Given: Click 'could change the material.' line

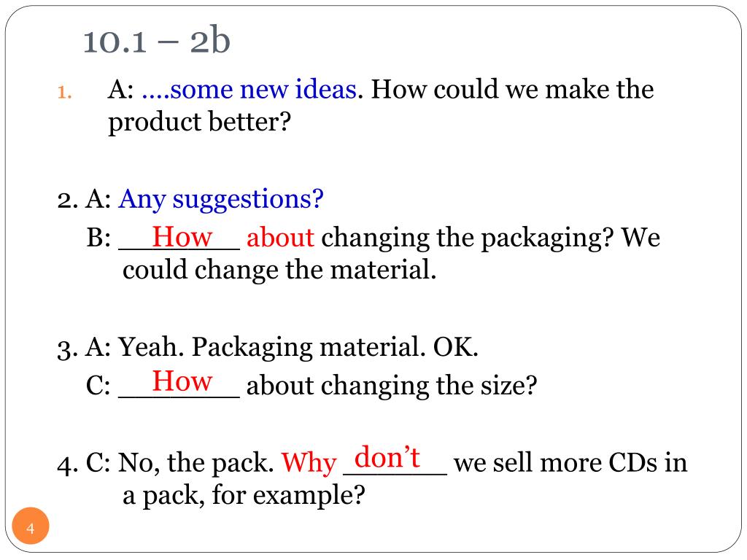Looking at the screenshot, I should 279,270.
